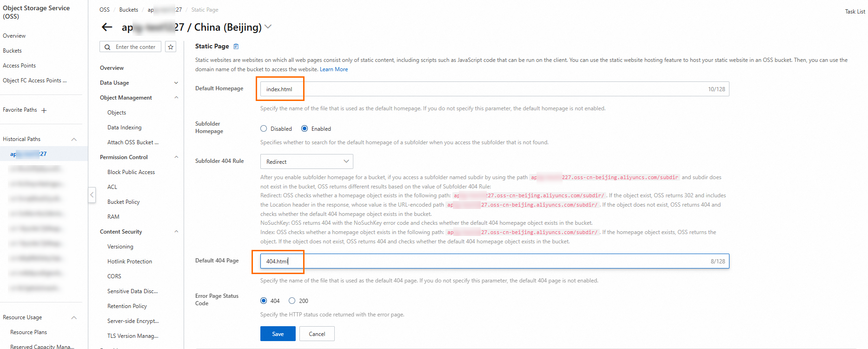
Task: Open Buckets in the main OSS menu
Action: click(13, 51)
